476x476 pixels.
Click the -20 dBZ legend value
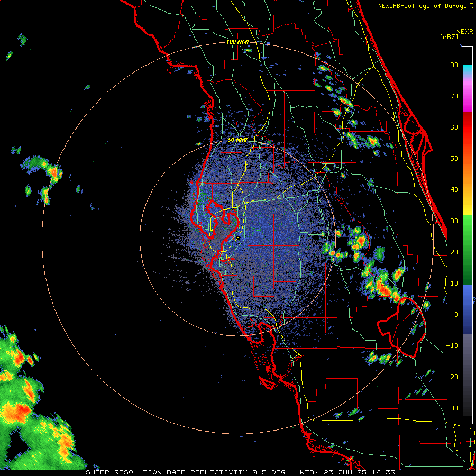click(452, 377)
